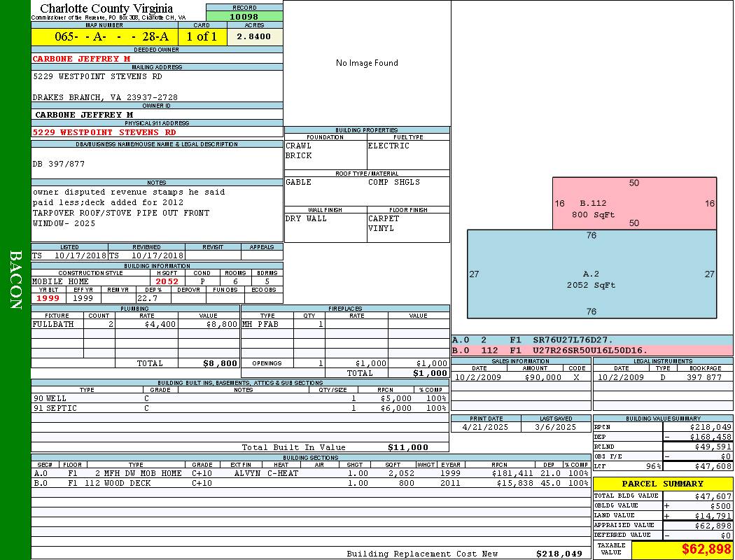Click print date 4/21/2025

pyautogui.click(x=485, y=428)
